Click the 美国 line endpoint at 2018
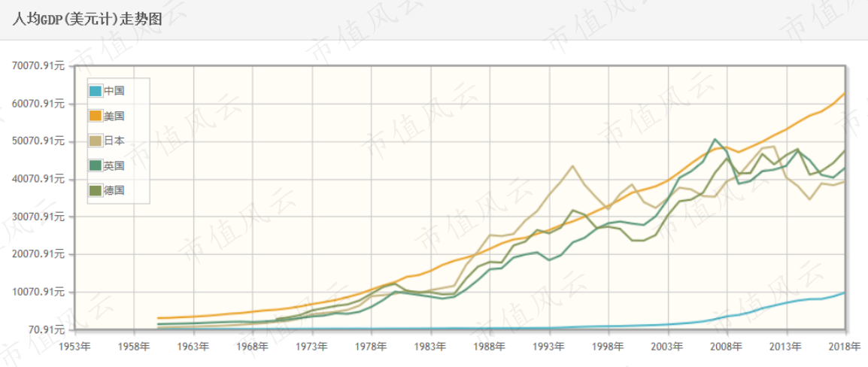 pos(845,93)
